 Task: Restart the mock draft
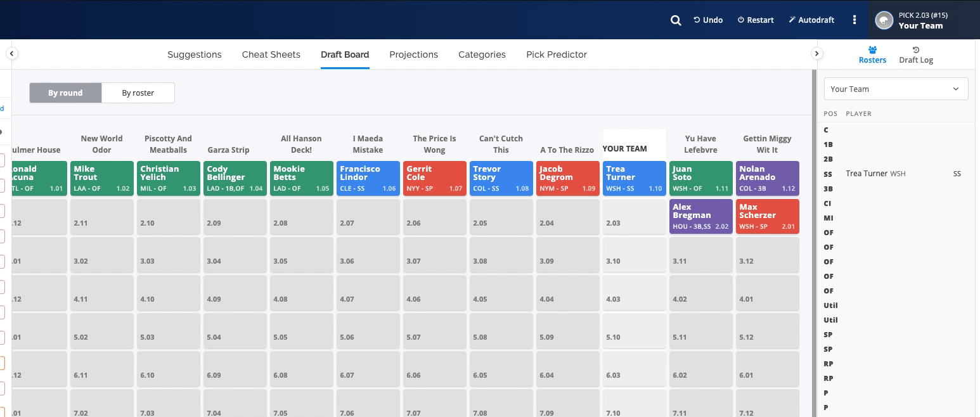(755, 20)
